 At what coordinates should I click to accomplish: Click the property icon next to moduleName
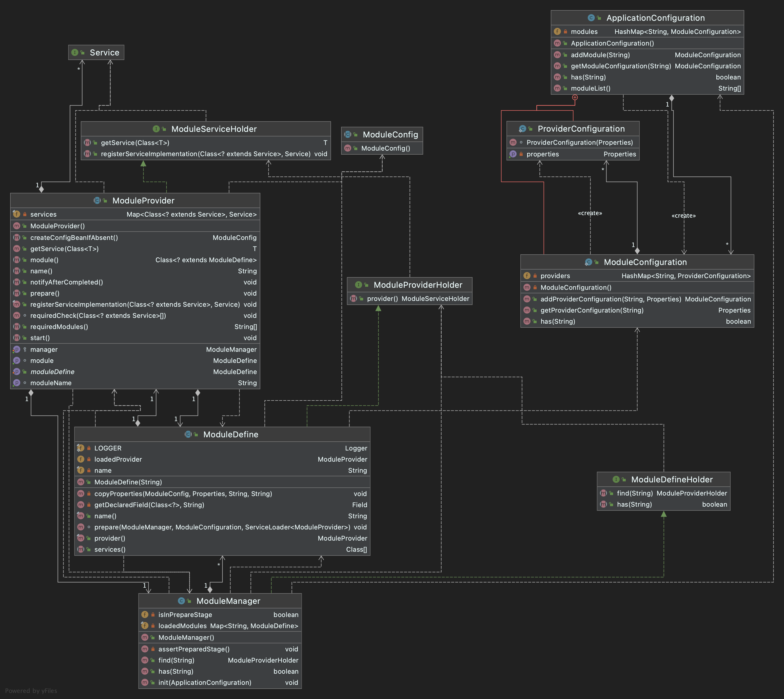pos(16,383)
